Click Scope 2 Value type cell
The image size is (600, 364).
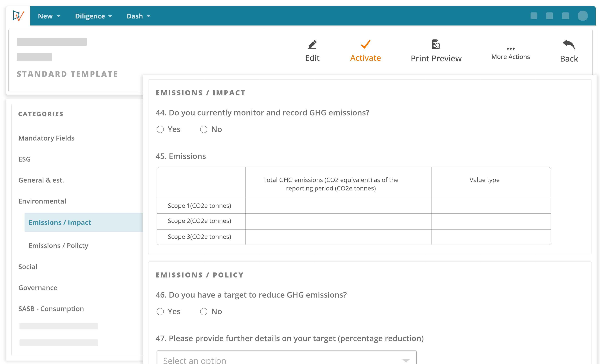coord(491,221)
